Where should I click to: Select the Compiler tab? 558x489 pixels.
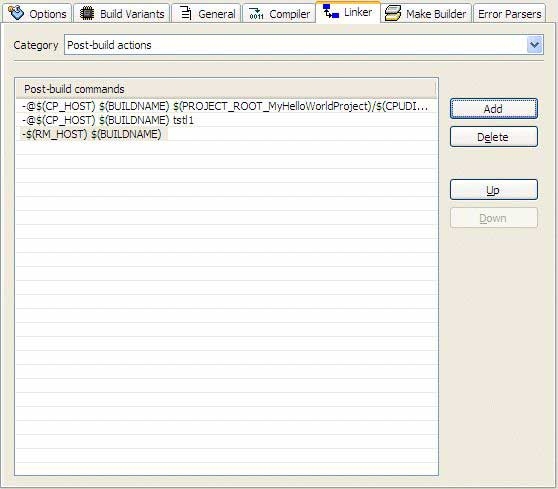point(279,13)
